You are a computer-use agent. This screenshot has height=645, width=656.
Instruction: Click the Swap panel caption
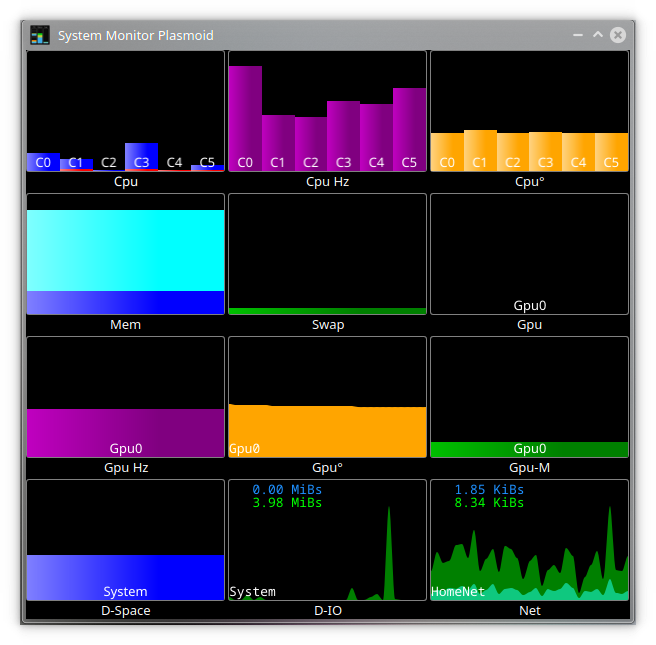(328, 325)
